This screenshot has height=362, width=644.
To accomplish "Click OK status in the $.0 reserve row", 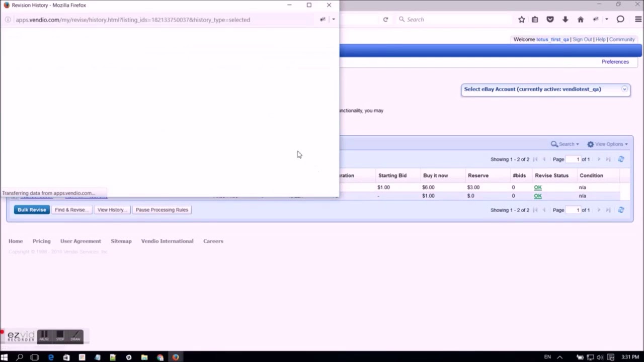I will click(538, 196).
